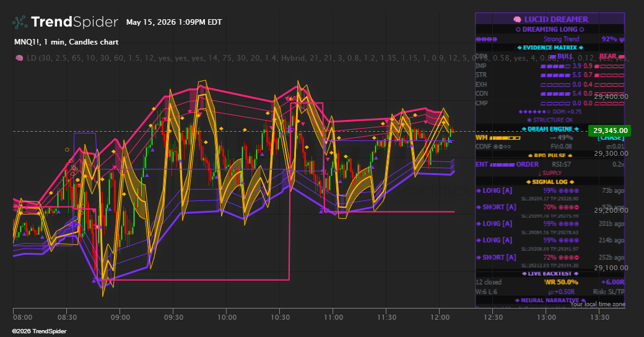
Task: Click the Your local time zone label
Action: click(x=598, y=304)
